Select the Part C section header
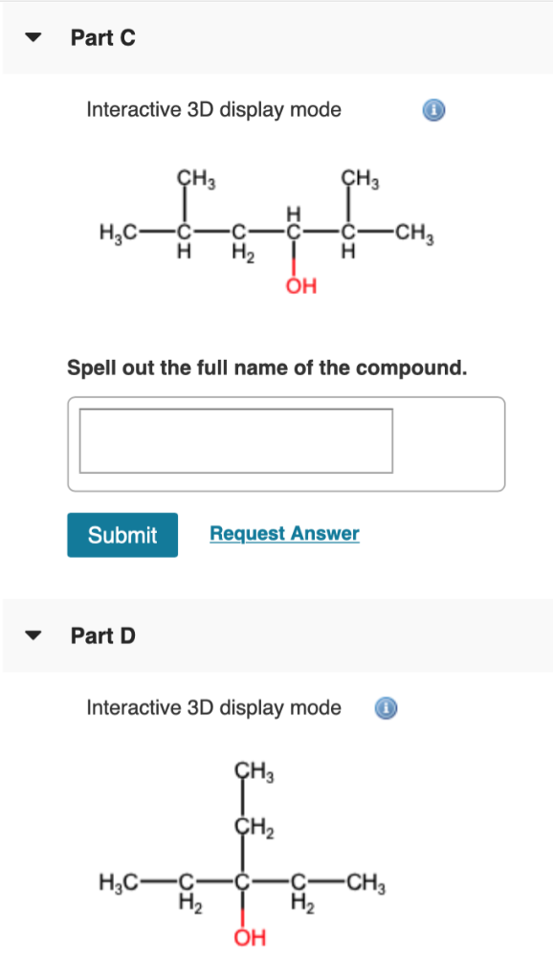Screen dimensions: 553x980 coord(101,38)
